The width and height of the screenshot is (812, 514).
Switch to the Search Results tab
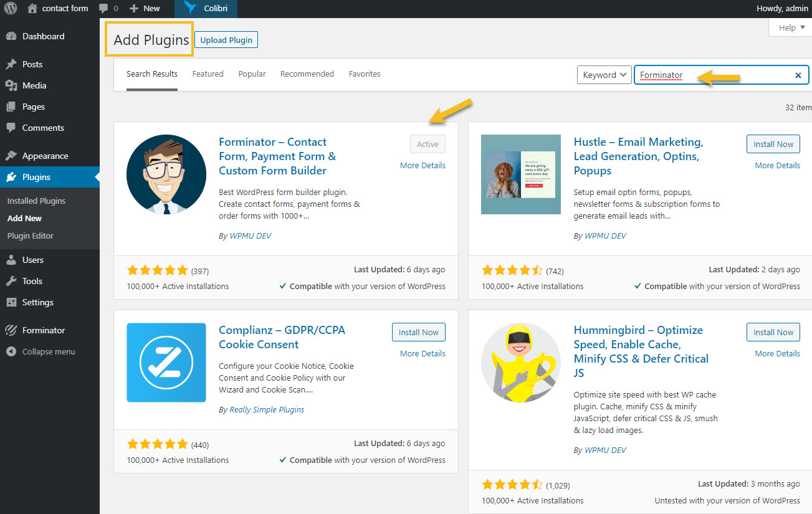[152, 74]
